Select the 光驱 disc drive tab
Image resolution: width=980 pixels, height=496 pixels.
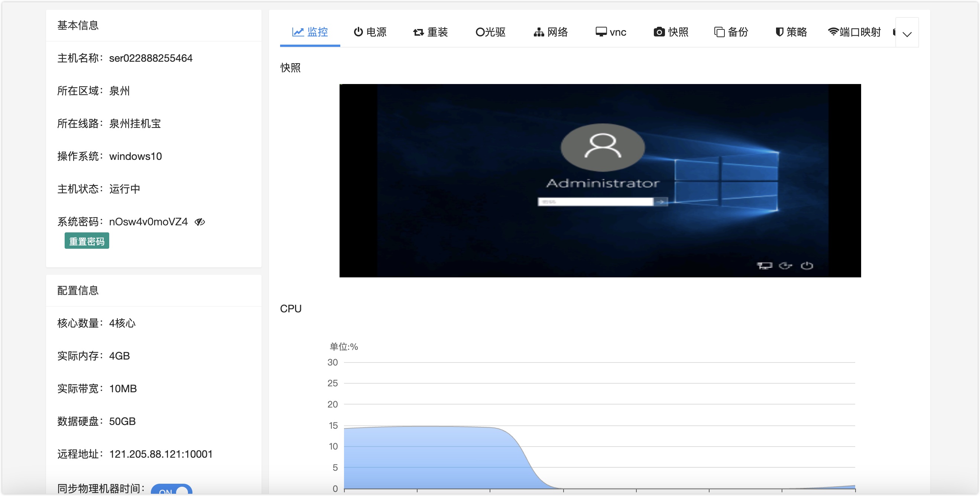(x=490, y=32)
